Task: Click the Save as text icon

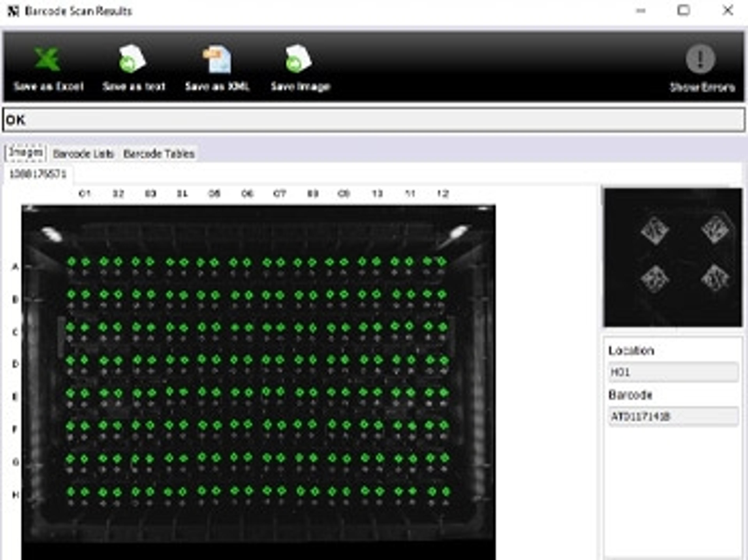Action: [x=132, y=60]
